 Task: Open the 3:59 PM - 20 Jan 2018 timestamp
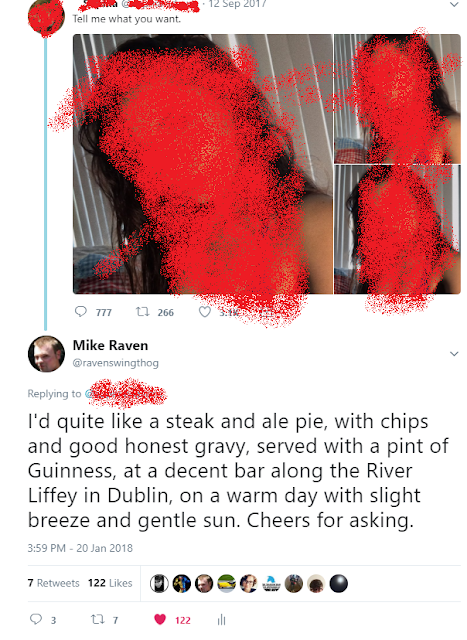click(80, 548)
